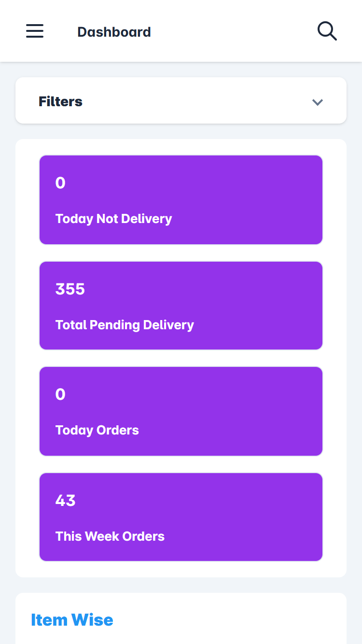Image resolution: width=362 pixels, height=644 pixels.
Task: Click the Filters panel header text
Action: pyautogui.click(x=60, y=101)
